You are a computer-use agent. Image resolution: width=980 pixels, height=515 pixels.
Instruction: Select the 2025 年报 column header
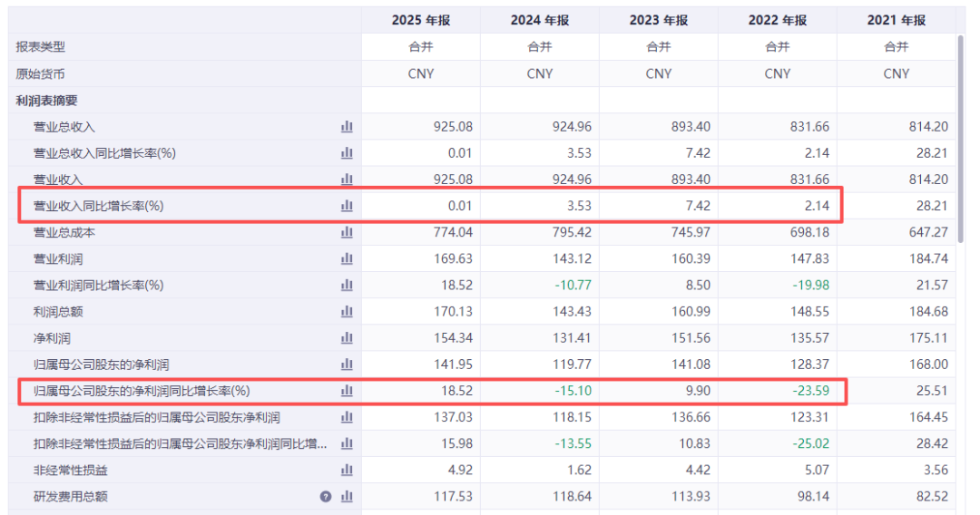[421, 20]
